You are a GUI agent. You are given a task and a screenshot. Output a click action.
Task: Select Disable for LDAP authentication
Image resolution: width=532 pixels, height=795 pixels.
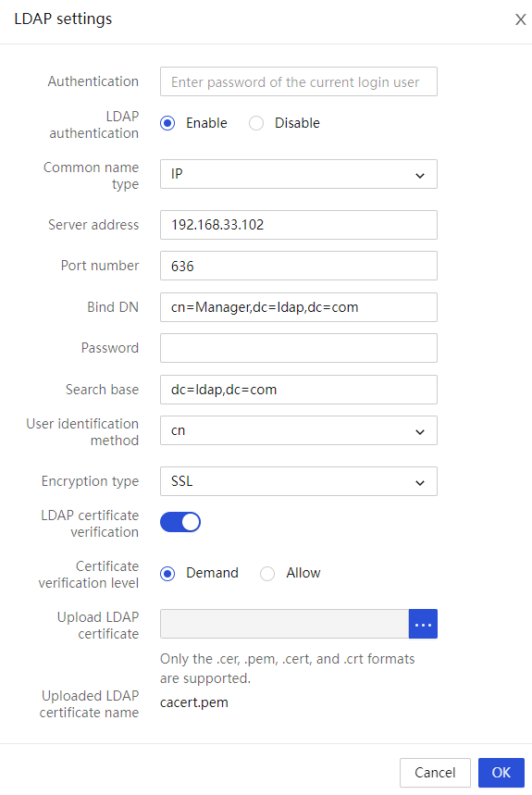[256, 123]
